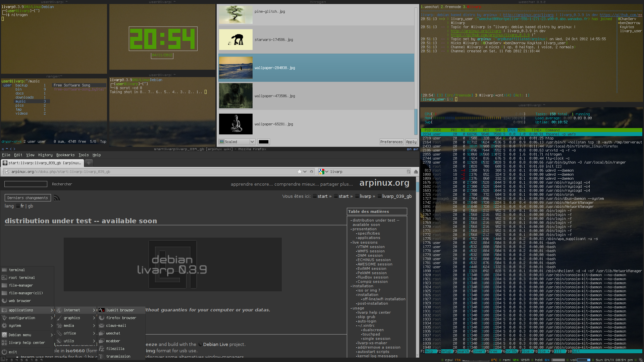The height and width of the screenshot is (362, 644).
Task: Open Firefox Help menu
Action: [x=97, y=155]
